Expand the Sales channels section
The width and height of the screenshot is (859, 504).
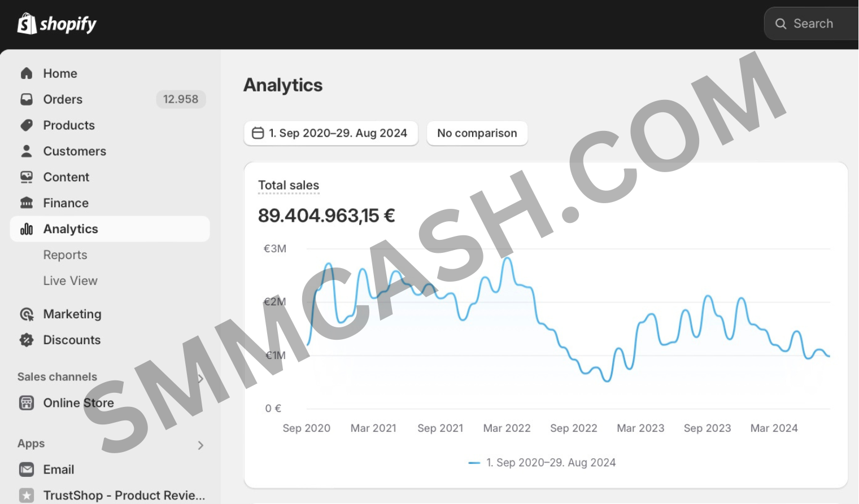point(202,378)
